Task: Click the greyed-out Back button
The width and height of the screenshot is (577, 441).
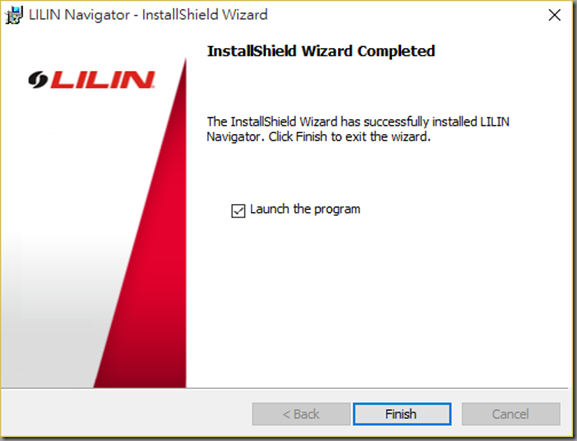Action: [301, 414]
